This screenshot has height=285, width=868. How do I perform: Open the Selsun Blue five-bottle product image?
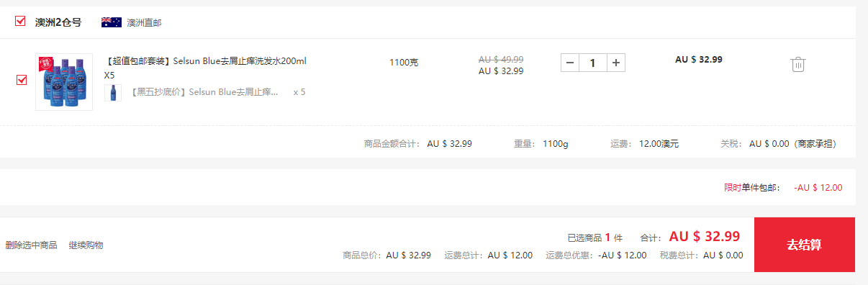[64, 81]
